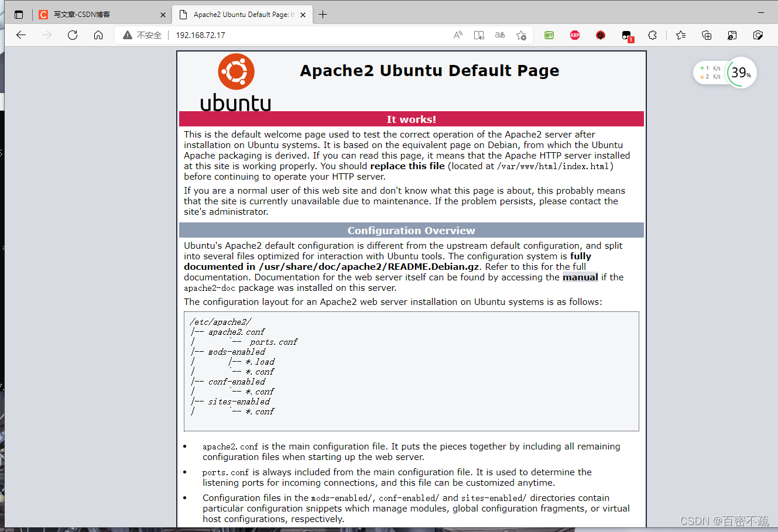Reload the current page
The height and width of the screenshot is (532, 778).
(73, 35)
